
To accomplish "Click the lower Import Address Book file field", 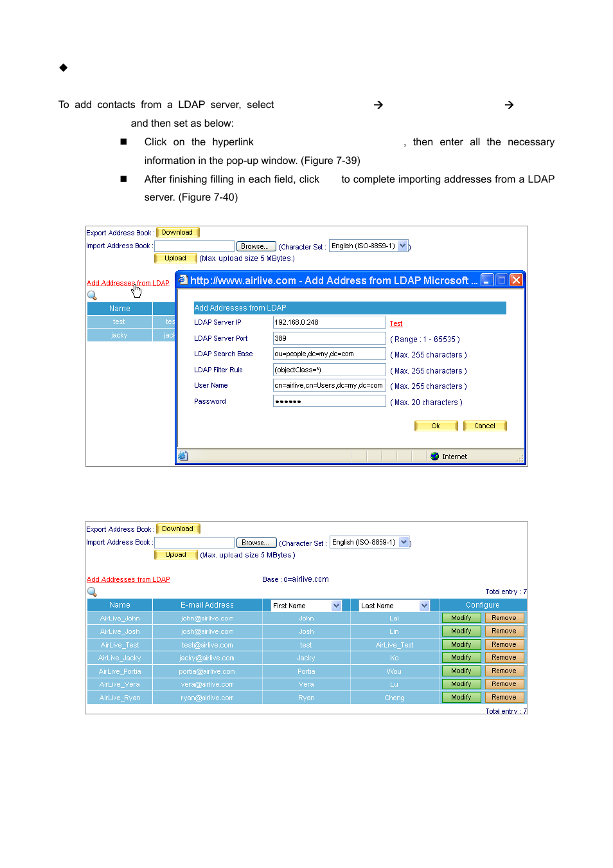I will click(x=194, y=543).
